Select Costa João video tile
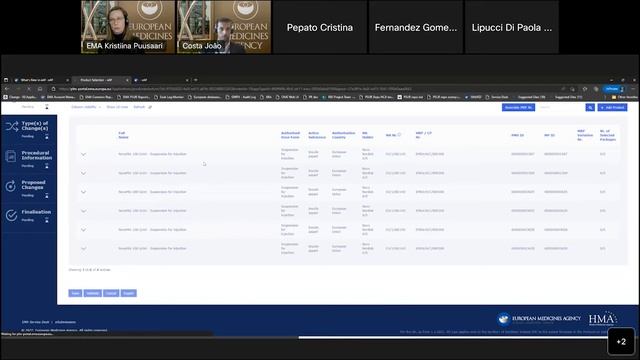 click(x=224, y=27)
